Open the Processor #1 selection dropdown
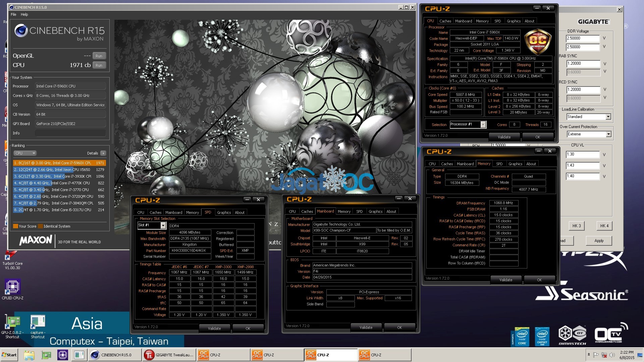The width and height of the screenshot is (644, 362). [x=483, y=125]
